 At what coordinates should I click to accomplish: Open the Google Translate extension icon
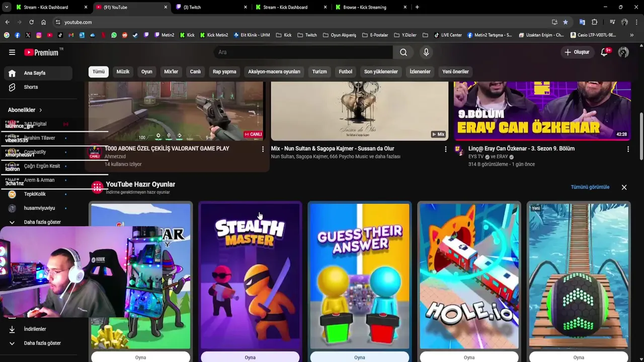pyautogui.click(x=582, y=22)
